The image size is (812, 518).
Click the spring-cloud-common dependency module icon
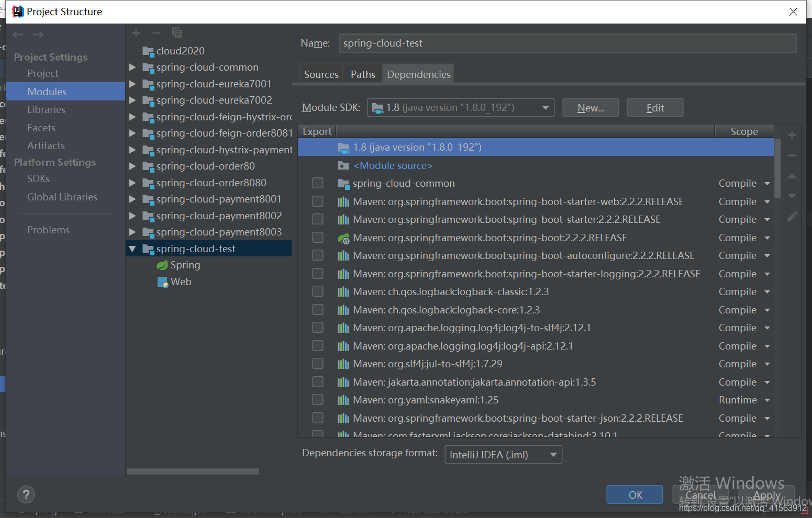[343, 184]
